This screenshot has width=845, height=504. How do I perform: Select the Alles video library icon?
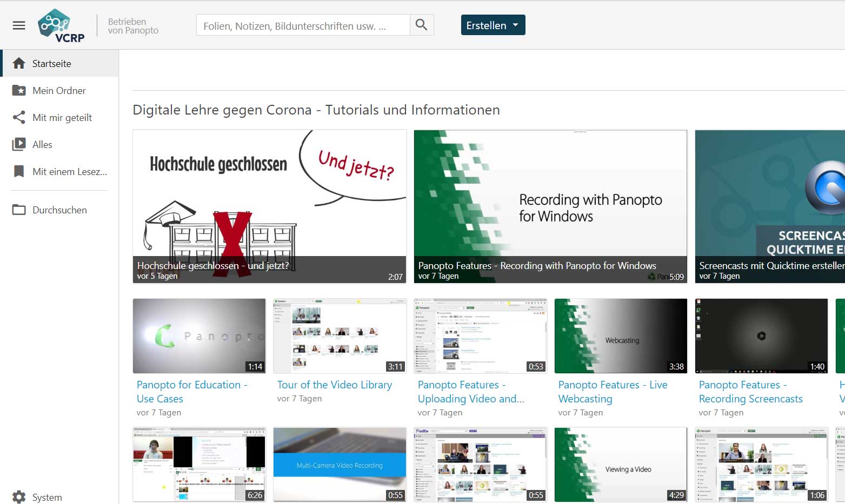19,144
